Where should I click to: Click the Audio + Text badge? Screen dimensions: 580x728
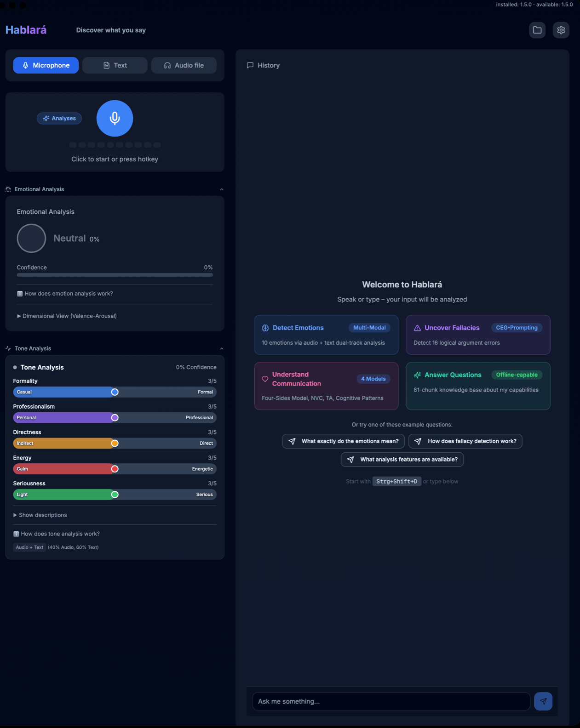point(29,547)
